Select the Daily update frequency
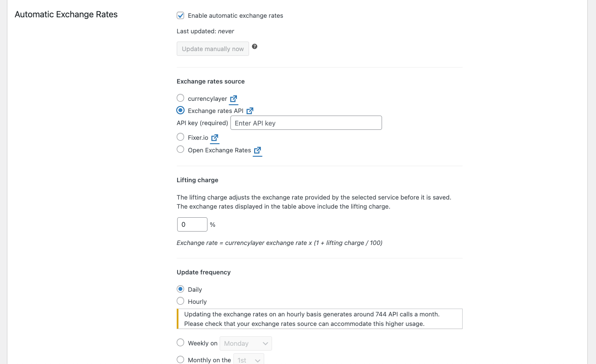596x364 pixels. pos(180,289)
